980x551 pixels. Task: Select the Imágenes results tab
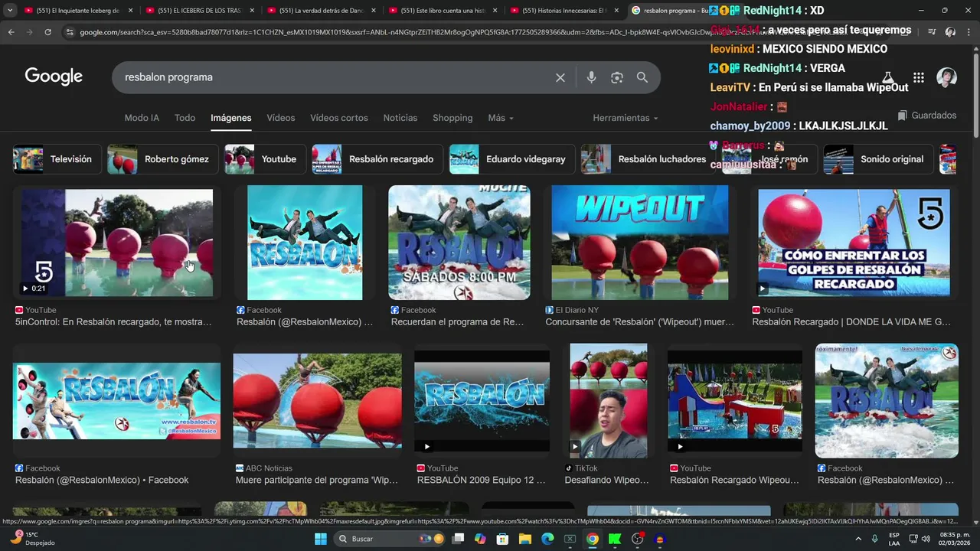pos(231,118)
